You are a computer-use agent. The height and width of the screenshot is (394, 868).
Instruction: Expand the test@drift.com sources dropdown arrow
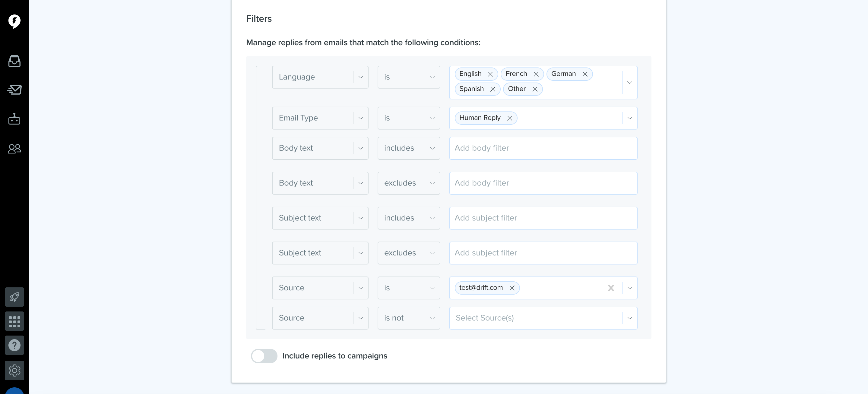[629, 288]
